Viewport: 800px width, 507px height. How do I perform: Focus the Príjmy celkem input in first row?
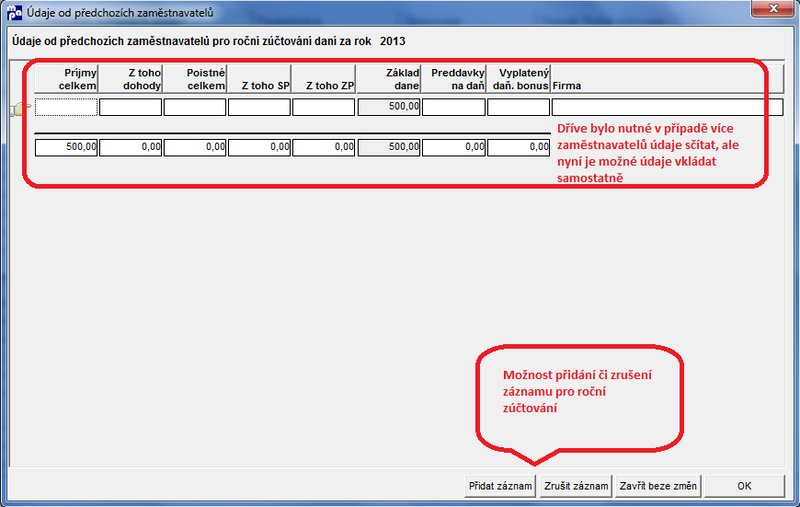(66, 107)
